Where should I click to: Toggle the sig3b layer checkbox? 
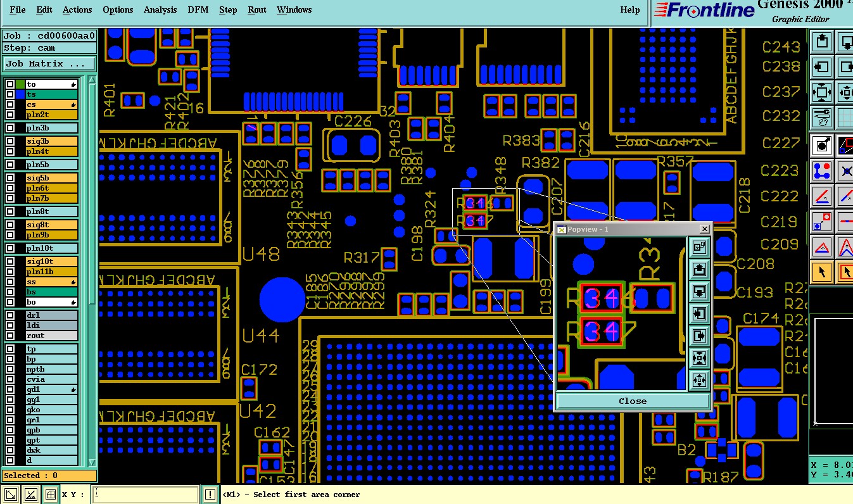coord(10,141)
